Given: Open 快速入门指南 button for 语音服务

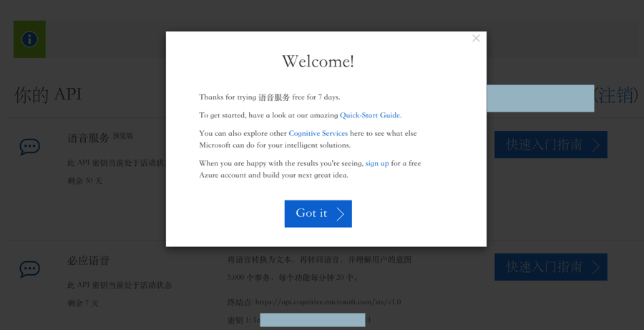Looking at the screenshot, I should 551,145.
